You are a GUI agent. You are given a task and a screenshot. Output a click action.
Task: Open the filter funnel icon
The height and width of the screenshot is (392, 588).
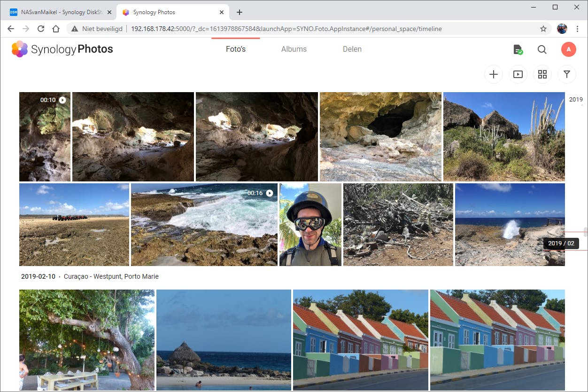coord(567,74)
